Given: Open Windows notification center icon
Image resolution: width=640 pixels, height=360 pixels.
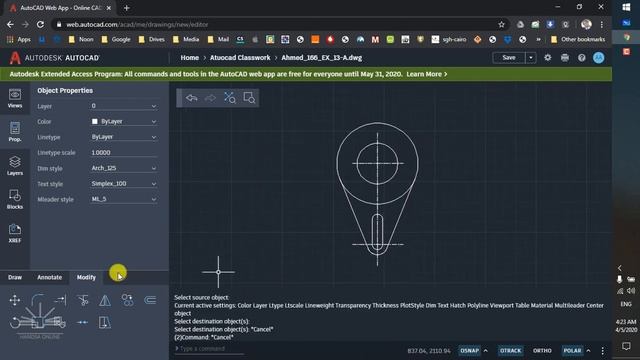Looking at the screenshot, I should point(626,346).
